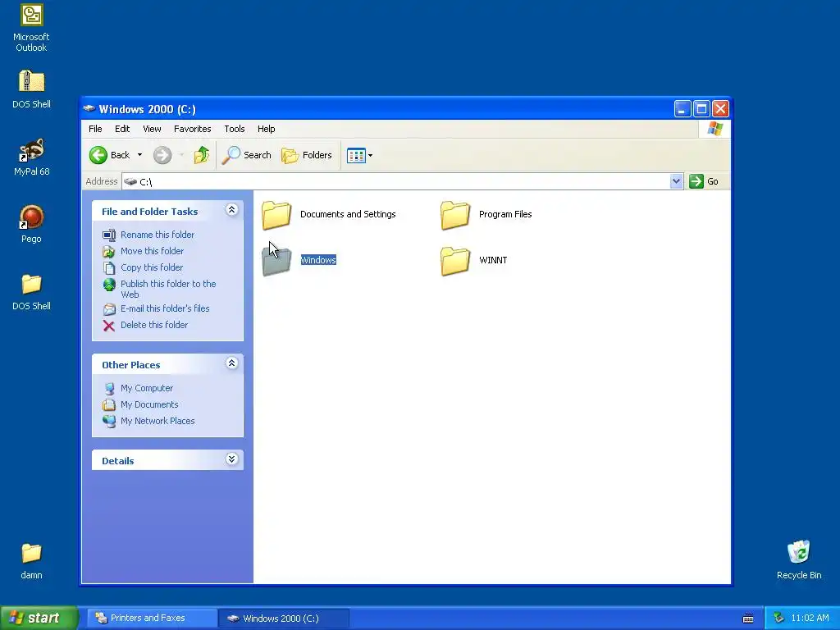The height and width of the screenshot is (630, 840).
Task: Open the View menu
Action: pos(152,129)
